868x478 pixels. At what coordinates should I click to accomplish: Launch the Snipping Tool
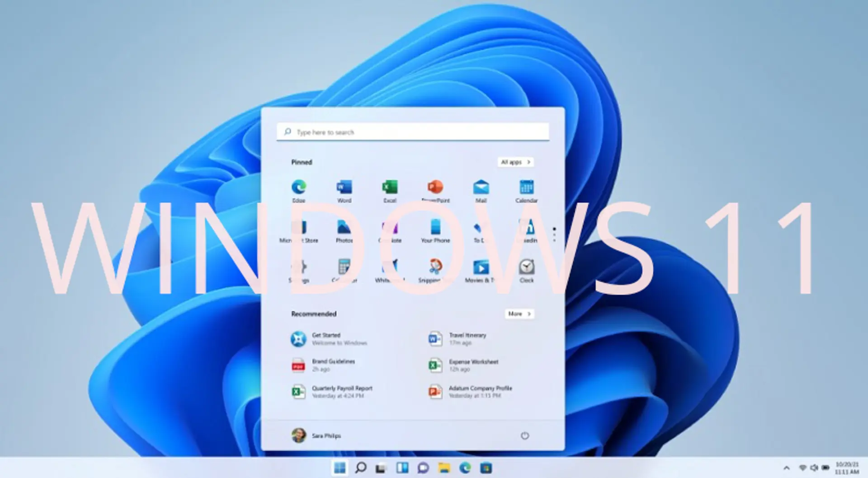[x=435, y=271]
